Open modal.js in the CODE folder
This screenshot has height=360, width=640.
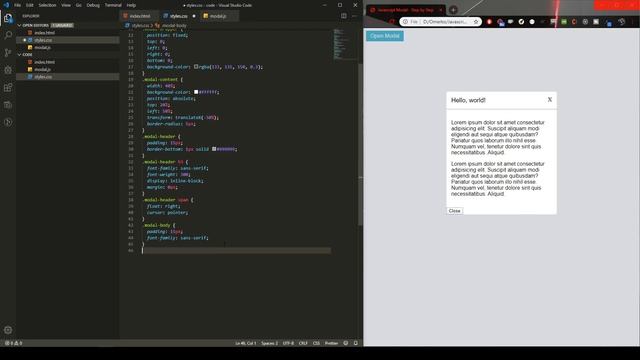coord(67,69)
